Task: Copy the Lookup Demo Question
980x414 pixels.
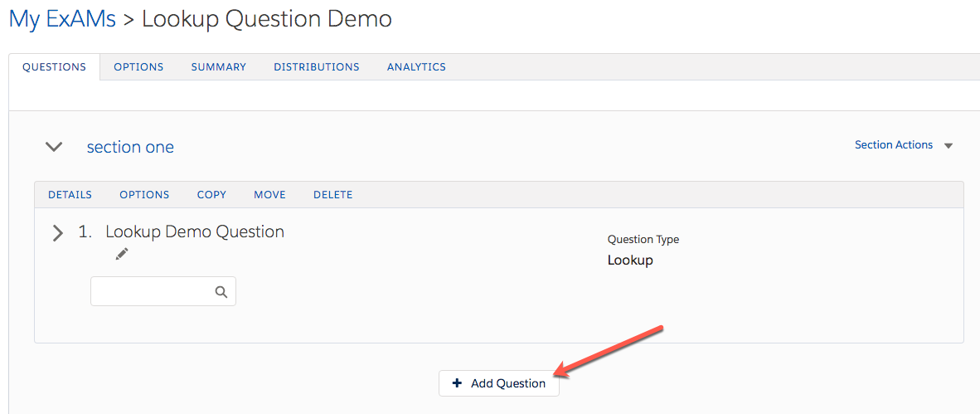Action: [x=211, y=195]
